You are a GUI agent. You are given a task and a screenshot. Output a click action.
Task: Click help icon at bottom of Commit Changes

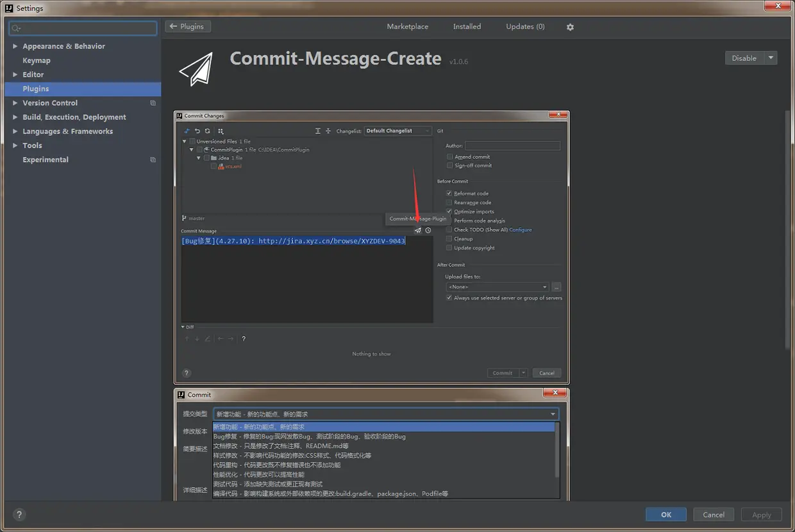coord(187,373)
